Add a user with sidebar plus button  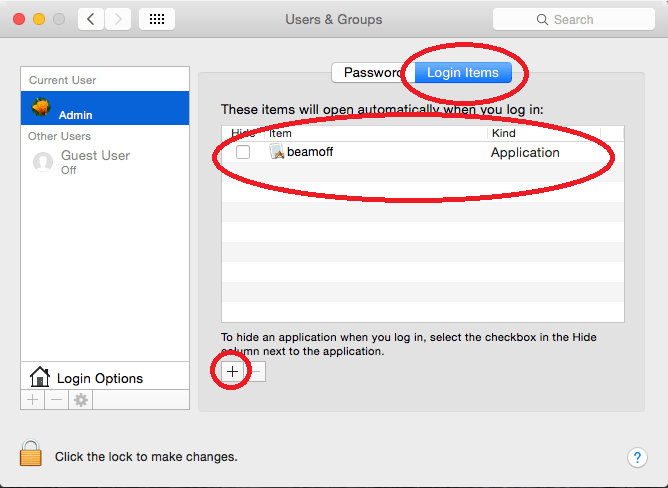pos(33,399)
